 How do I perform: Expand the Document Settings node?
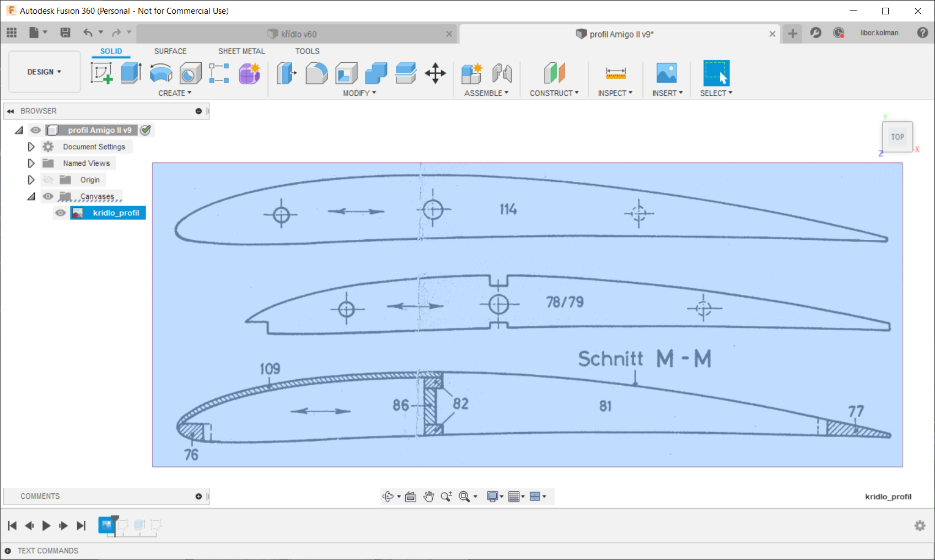pos(31,147)
